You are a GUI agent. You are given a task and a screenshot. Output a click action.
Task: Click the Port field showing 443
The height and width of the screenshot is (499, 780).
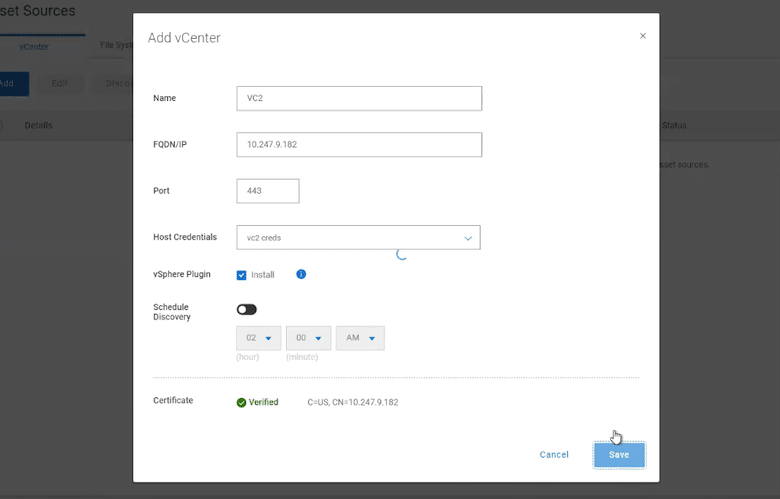(x=268, y=191)
